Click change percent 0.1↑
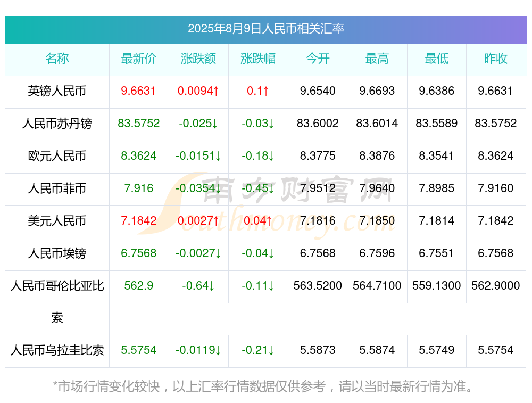This screenshot has height=403, width=532. (x=258, y=91)
